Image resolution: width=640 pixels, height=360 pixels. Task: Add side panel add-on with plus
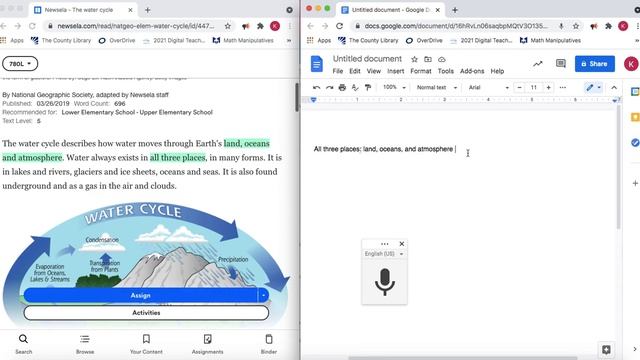click(x=635, y=183)
